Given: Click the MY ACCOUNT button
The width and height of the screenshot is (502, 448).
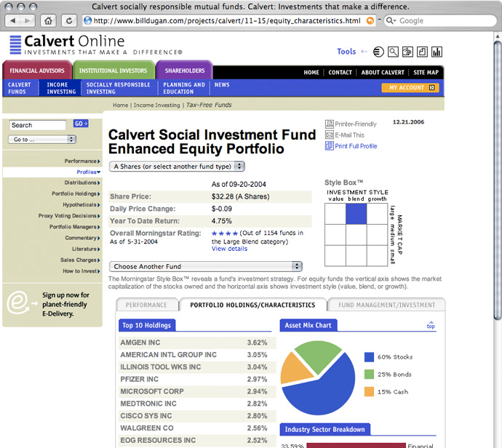Looking at the screenshot, I should click(410, 88).
